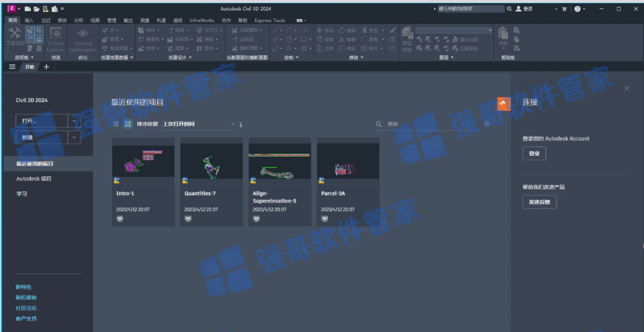Screen dimensions: 644x332
Task: Open the InfraWorks ribbon tab
Action: (x=202, y=20)
